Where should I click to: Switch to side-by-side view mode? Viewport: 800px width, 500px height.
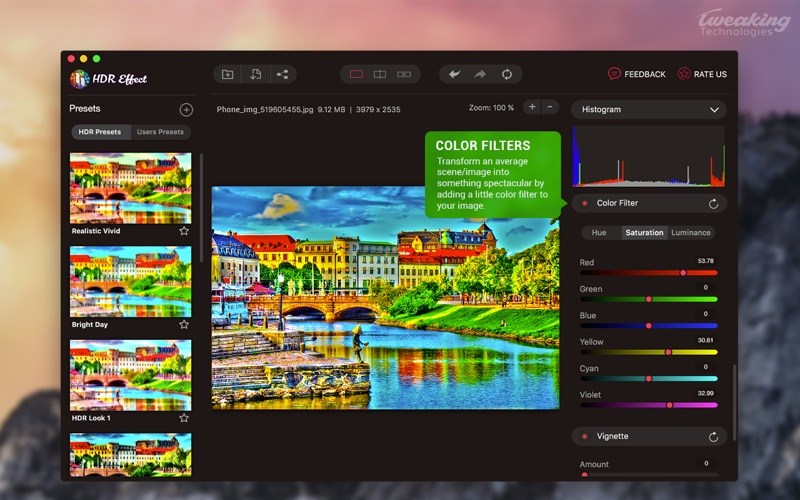pyautogui.click(x=404, y=74)
